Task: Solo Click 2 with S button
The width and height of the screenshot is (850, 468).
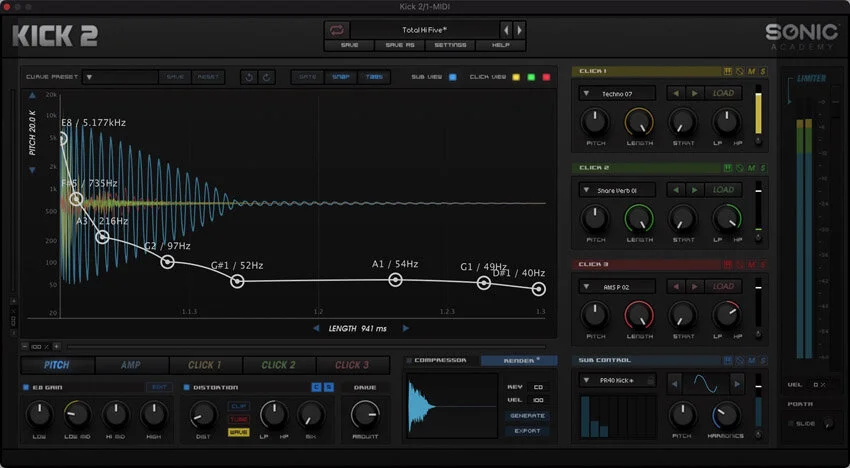Action: coord(763,168)
